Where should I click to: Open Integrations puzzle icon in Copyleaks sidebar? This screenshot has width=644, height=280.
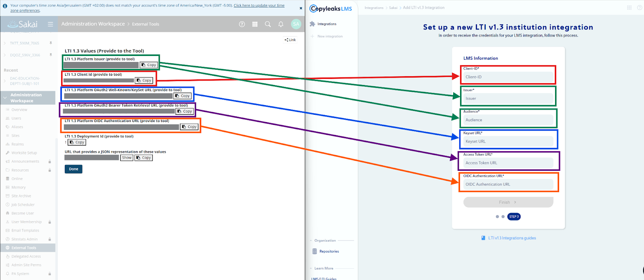(312, 24)
